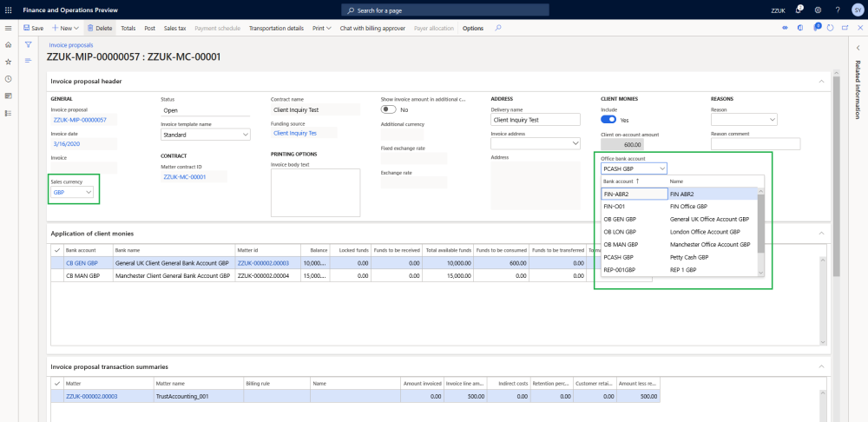Open ZZUK-000002.00003 in transaction summaries

tap(91, 396)
